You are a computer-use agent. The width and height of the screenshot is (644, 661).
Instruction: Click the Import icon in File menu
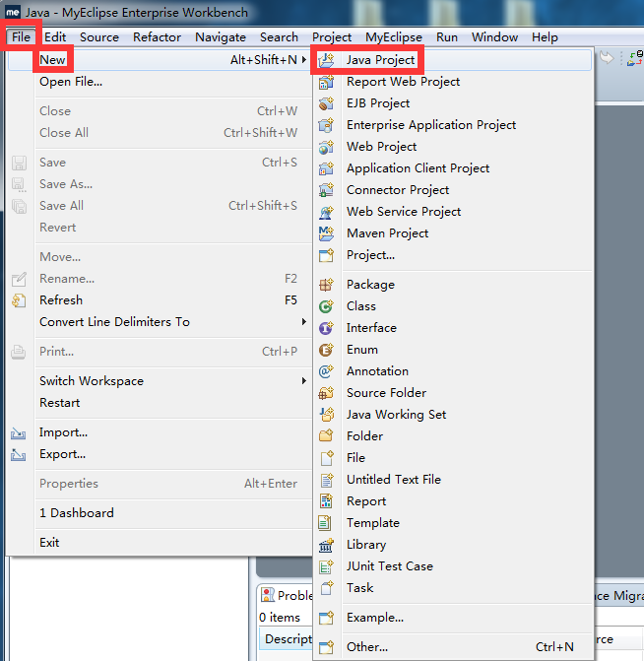(19, 432)
